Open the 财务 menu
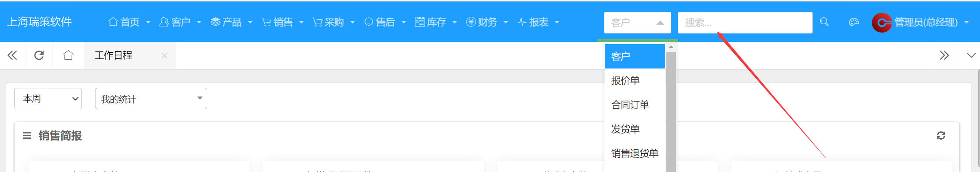The width and height of the screenshot is (980, 172). [487, 22]
